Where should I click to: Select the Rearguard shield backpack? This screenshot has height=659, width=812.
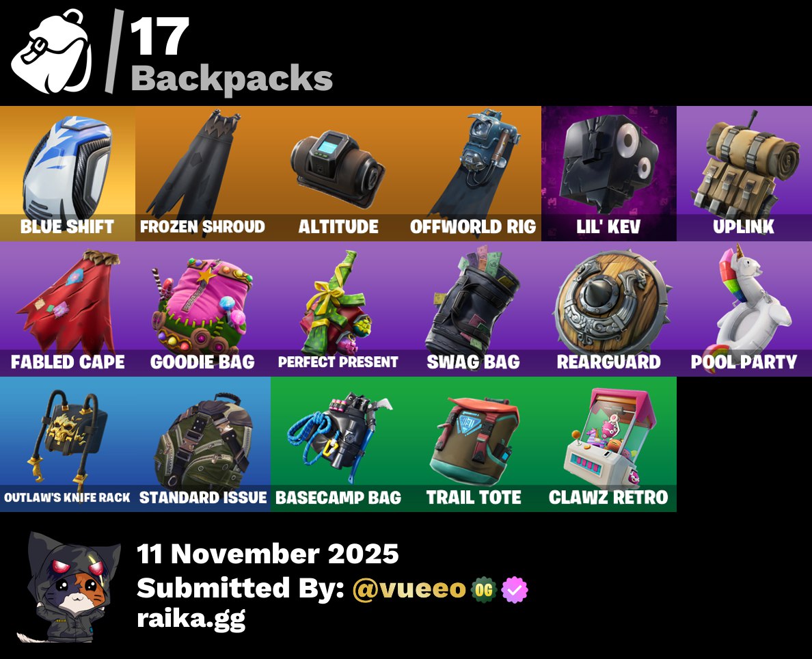(608, 309)
